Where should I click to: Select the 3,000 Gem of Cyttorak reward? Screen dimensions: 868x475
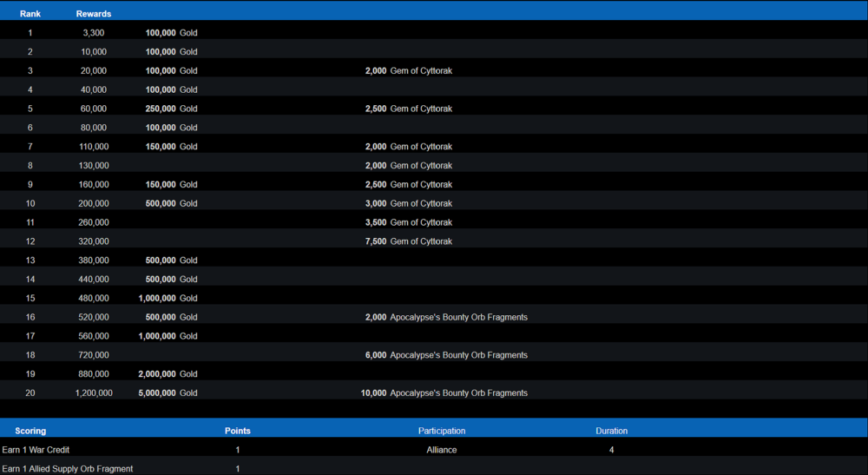coord(409,203)
